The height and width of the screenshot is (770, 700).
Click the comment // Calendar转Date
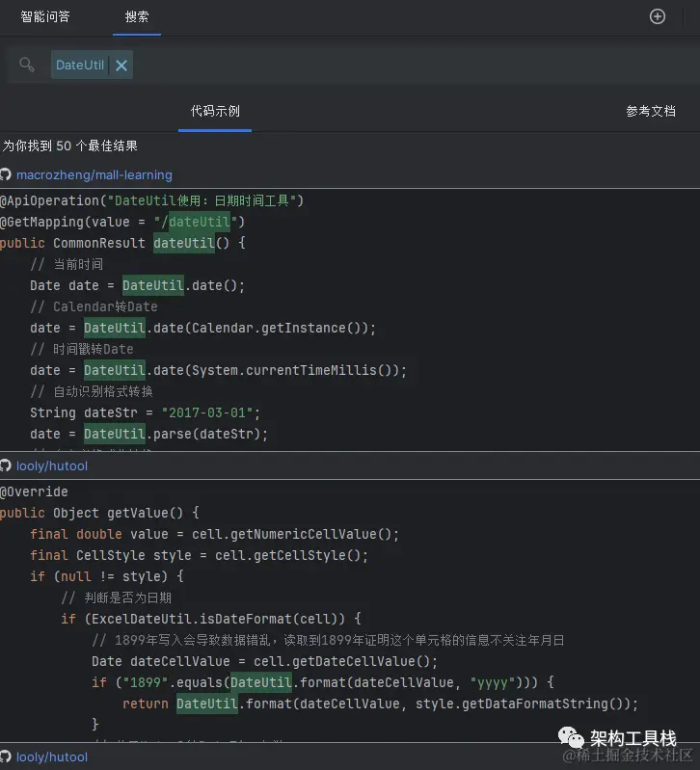pyautogui.click(x=94, y=306)
